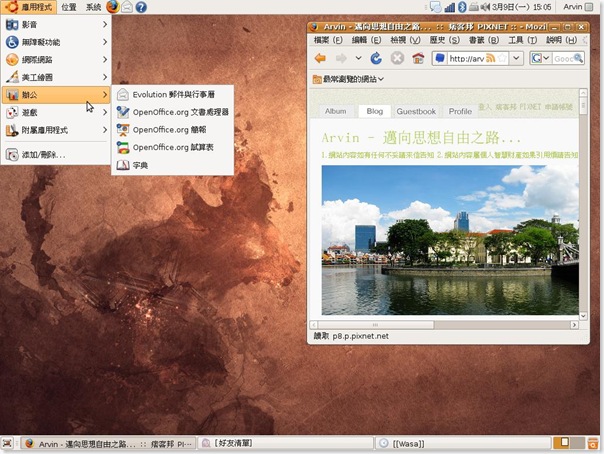Click the OpenOffice.org Calc icon in submenu
The image size is (604, 454).
(x=123, y=147)
